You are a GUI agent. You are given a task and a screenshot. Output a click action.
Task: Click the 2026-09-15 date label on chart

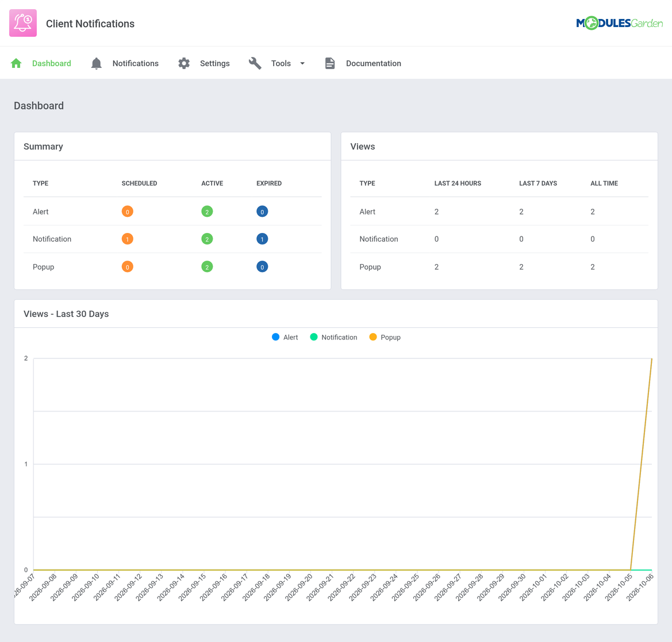tap(192, 587)
